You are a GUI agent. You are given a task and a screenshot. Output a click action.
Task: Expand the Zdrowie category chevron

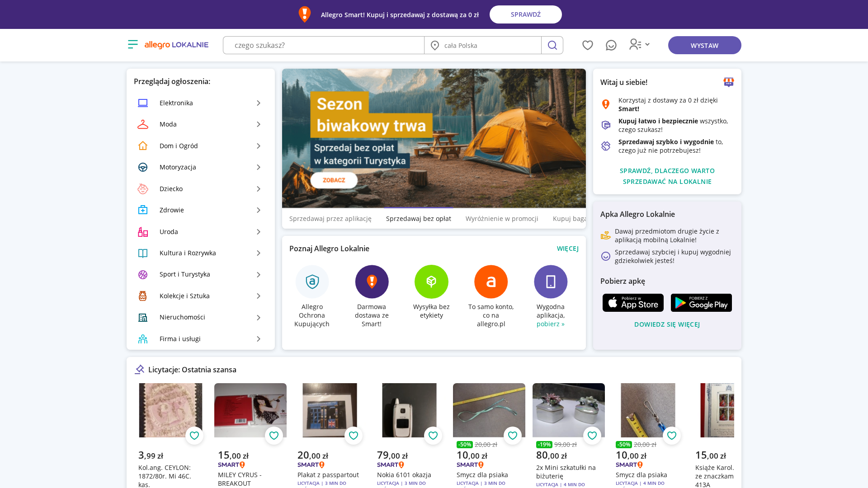[259, 210]
